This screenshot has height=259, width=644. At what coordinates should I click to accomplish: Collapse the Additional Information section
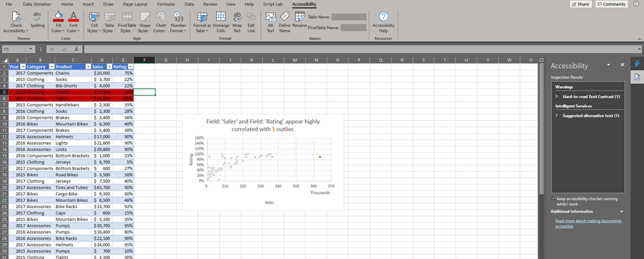coord(621,212)
